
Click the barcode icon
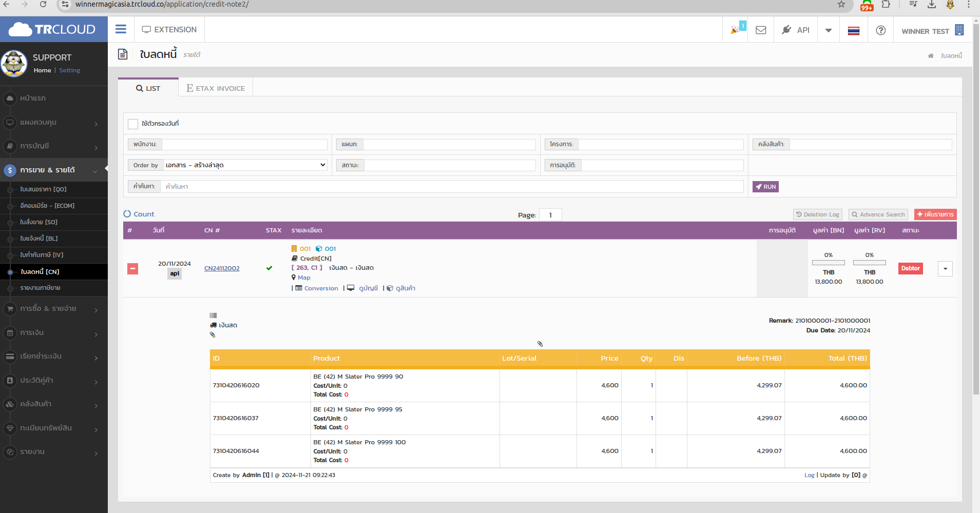pyautogui.click(x=213, y=315)
